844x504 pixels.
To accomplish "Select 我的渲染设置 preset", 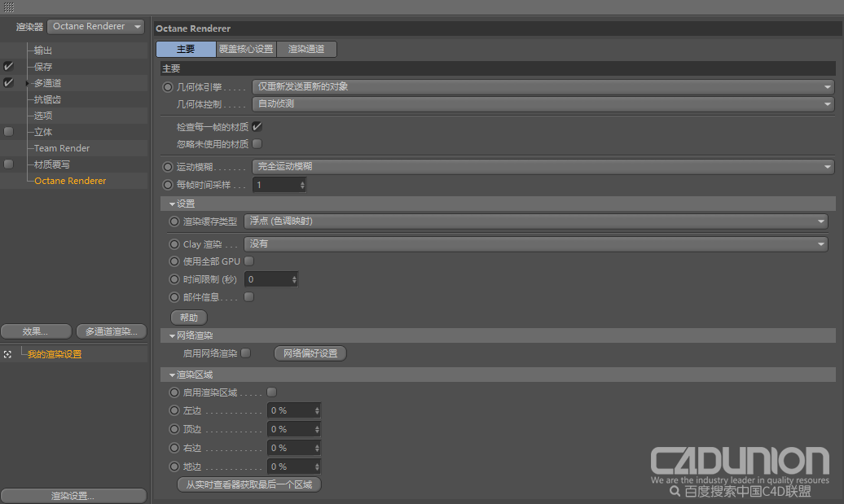I will pos(55,354).
